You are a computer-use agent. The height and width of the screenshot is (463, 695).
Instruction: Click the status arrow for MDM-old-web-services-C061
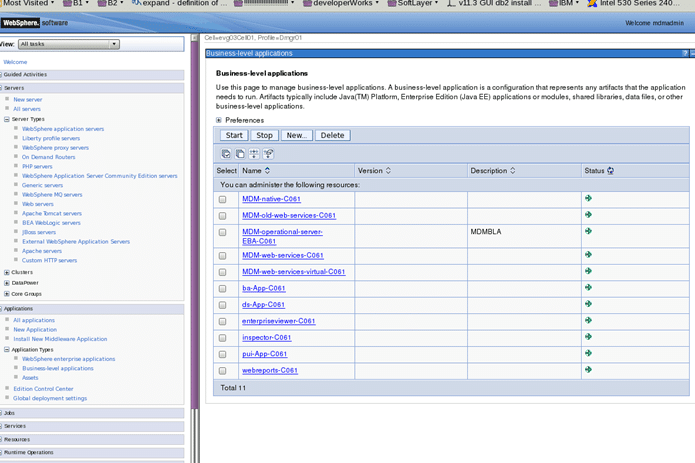point(588,214)
